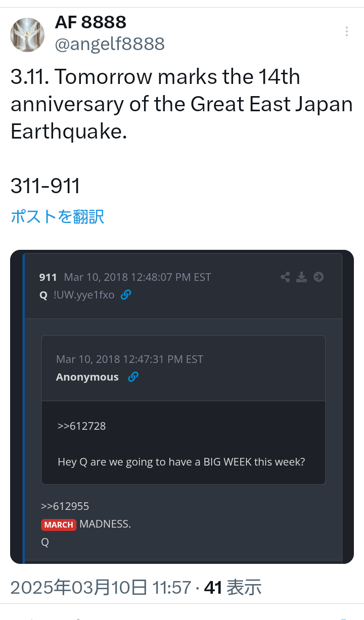Screen dimensions: 364x620
Task: Click the post timestamp 2025年03月10日 11:57
Action: (101, 588)
